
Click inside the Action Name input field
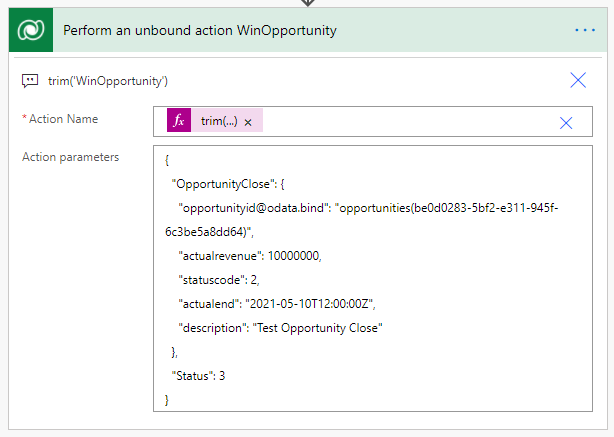click(x=373, y=121)
